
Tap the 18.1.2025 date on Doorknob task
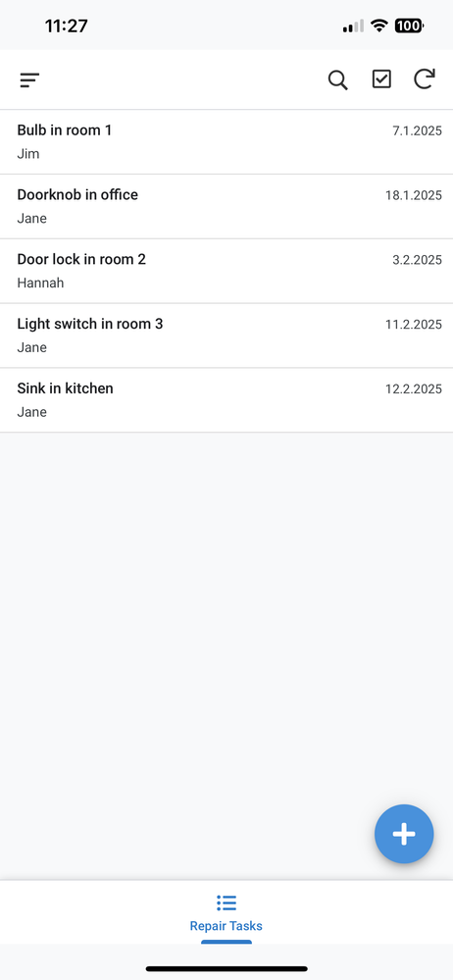pyautogui.click(x=413, y=195)
